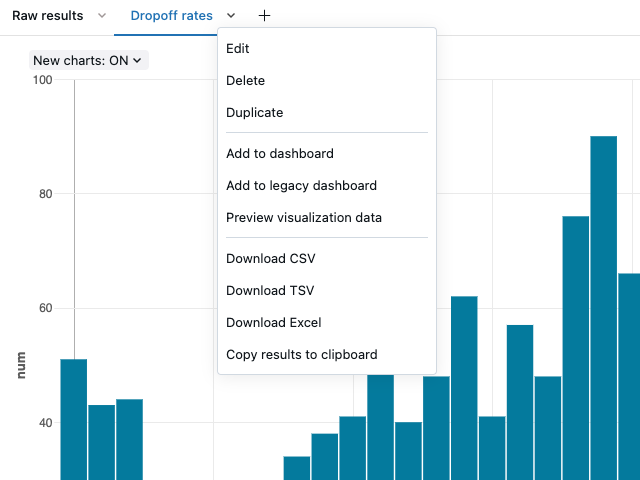Screen dimensions: 640x480
Task: Select Download TSV option
Action: click(270, 290)
